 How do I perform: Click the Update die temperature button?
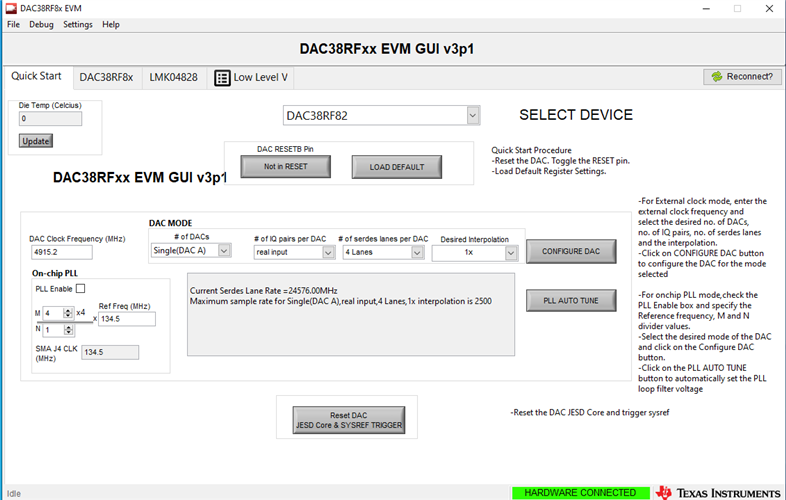pyautogui.click(x=36, y=141)
